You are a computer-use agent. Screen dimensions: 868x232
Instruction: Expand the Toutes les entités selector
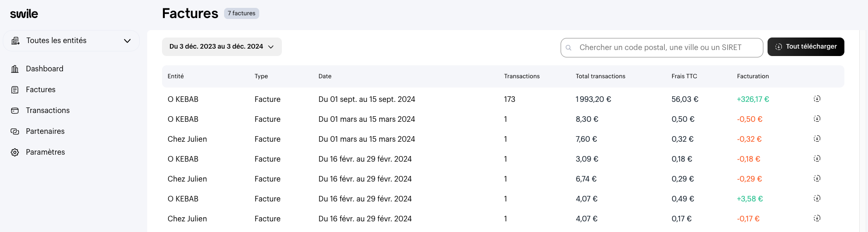pos(71,41)
